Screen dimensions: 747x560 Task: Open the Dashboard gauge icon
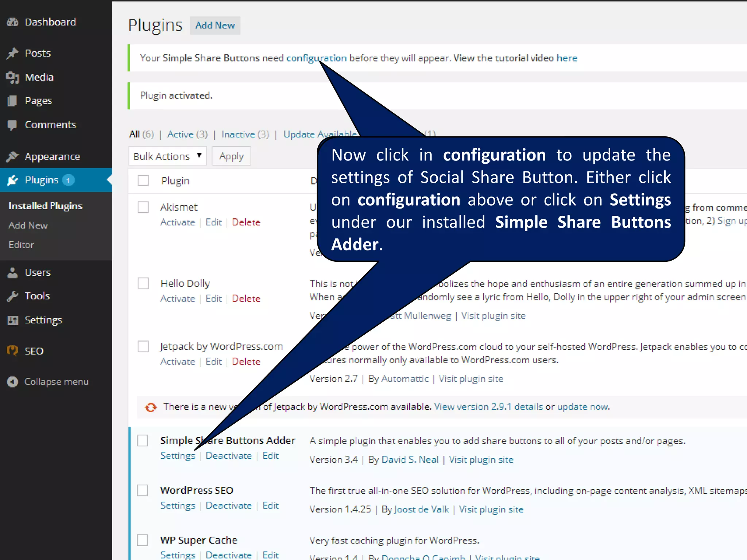(x=12, y=22)
